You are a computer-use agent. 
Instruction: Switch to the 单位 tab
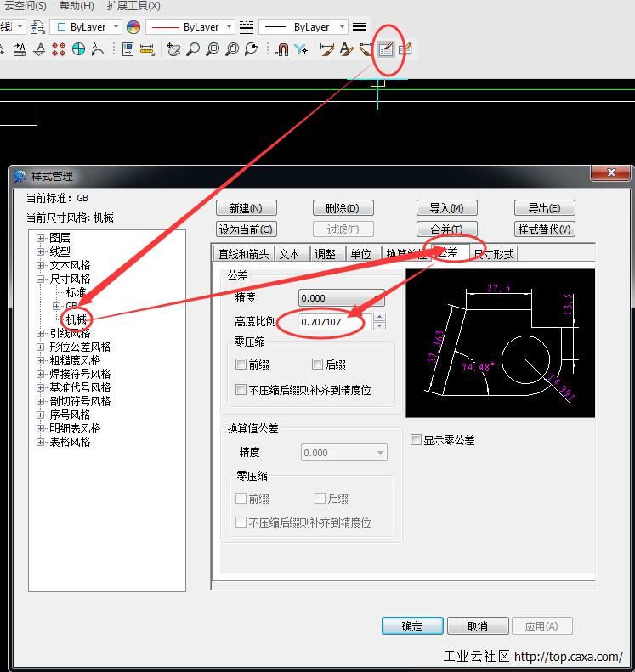point(360,254)
